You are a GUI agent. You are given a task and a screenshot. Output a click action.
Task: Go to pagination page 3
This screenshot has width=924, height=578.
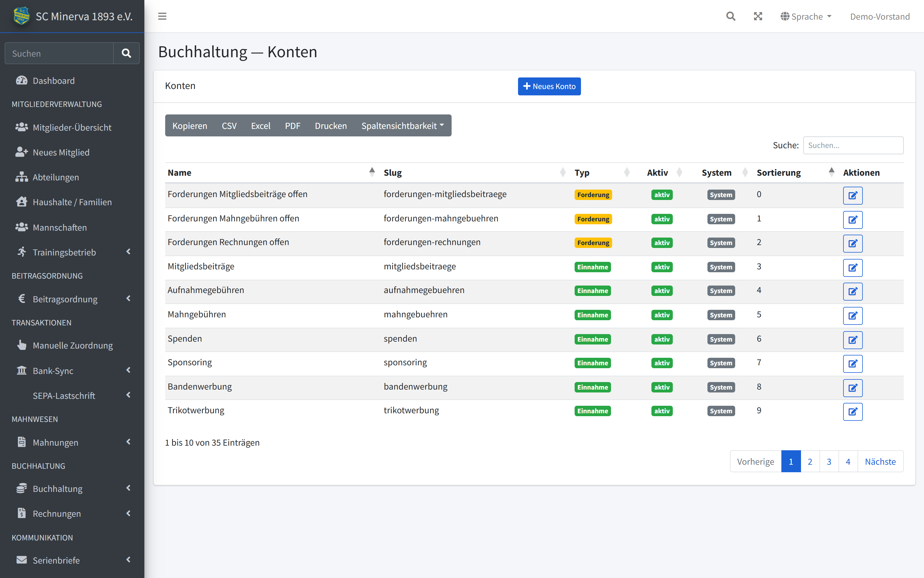click(829, 462)
